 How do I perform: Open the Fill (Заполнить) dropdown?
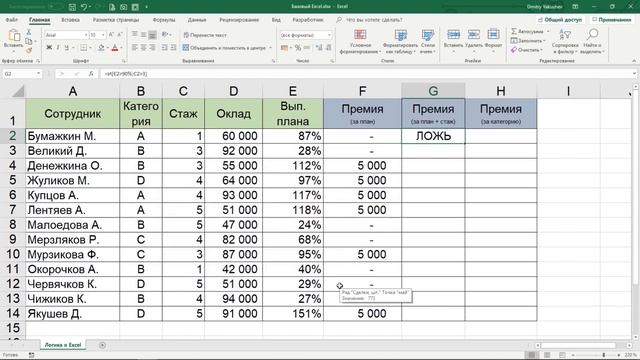tap(528, 40)
